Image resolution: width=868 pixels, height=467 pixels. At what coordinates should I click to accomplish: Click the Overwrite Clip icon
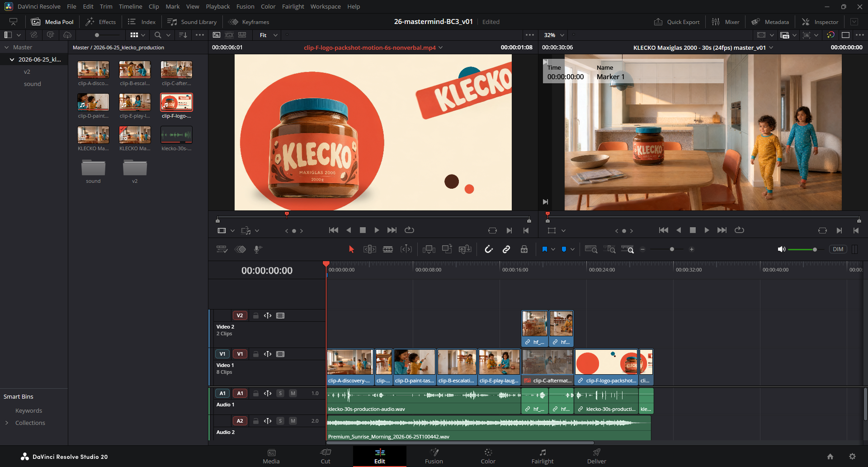[x=447, y=249]
